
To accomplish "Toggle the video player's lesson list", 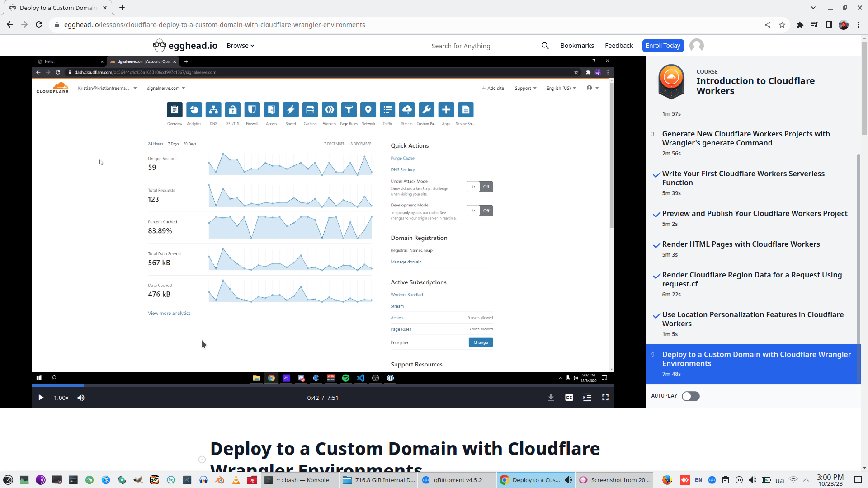I will point(587,398).
